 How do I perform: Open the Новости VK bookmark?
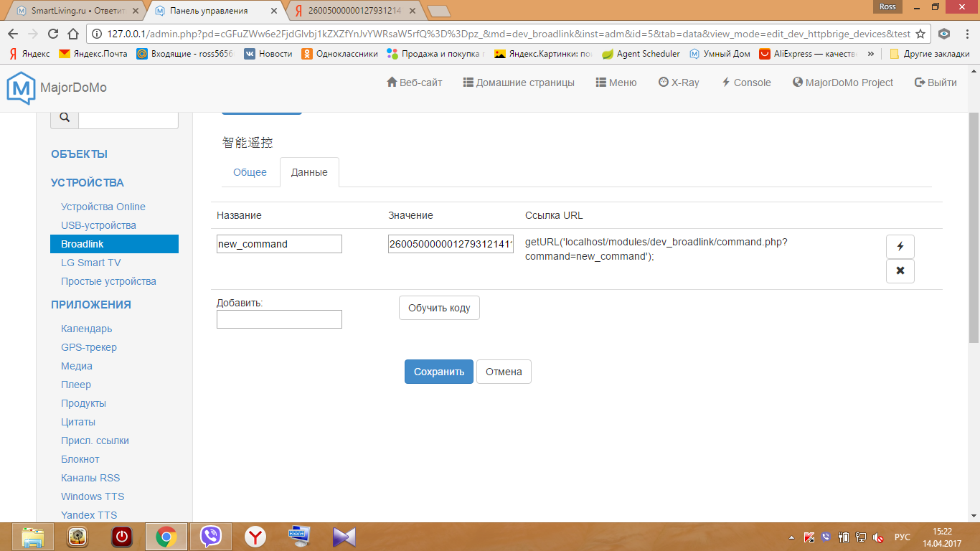coord(268,54)
